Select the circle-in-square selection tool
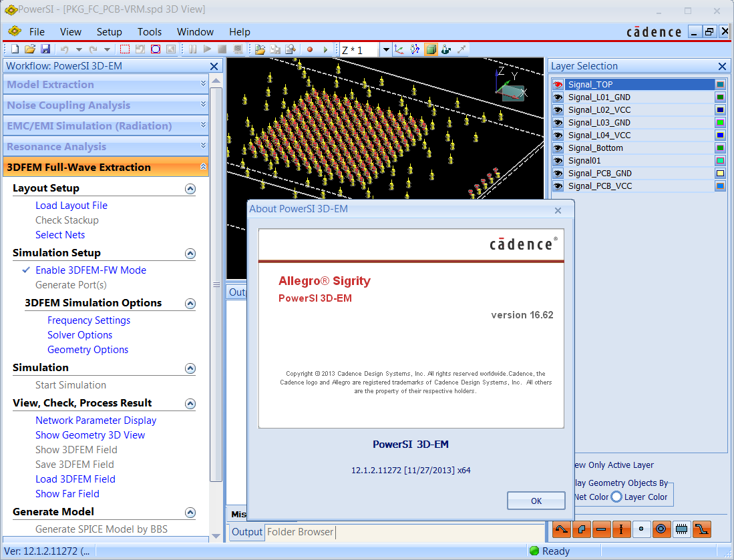Viewport: 734px width, 560px height. pyautogui.click(x=156, y=49)
